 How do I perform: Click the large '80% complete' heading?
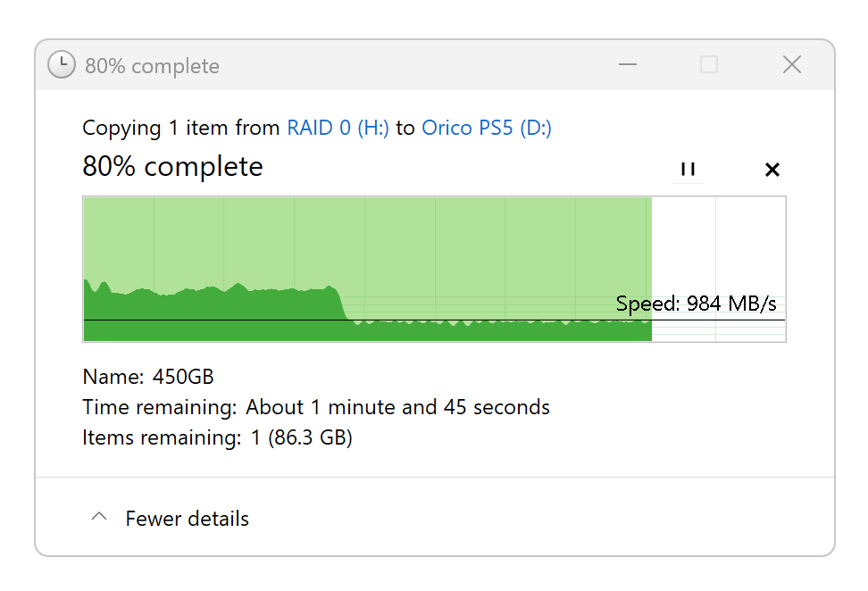pos(172,167)
